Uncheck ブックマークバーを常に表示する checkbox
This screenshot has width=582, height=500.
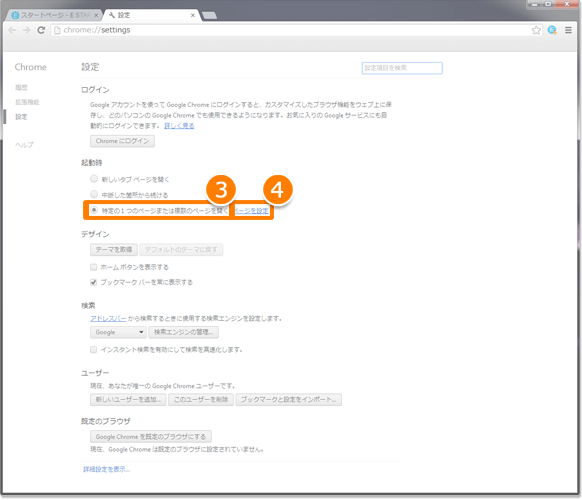94,282
